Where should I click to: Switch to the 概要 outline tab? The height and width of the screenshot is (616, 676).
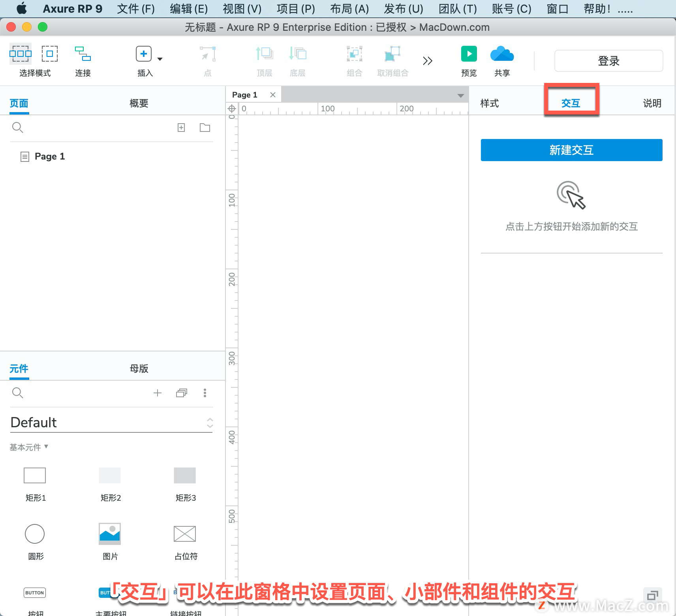tap(139, 103)
